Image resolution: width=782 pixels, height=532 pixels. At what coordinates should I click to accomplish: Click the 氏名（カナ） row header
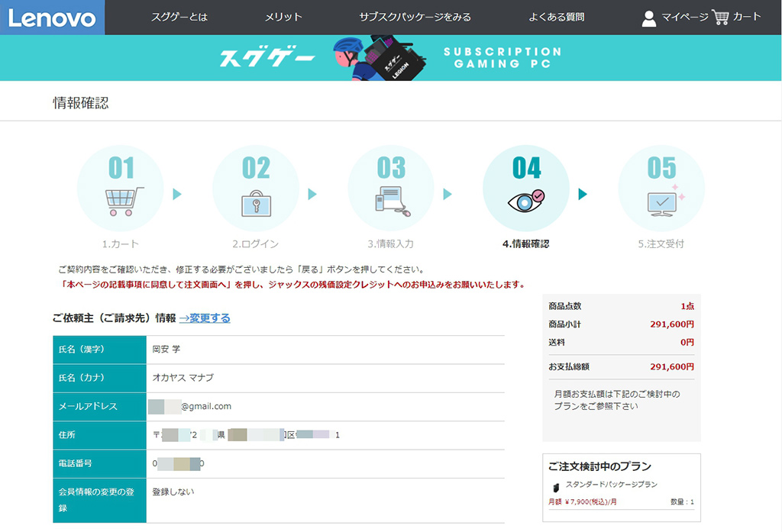click(x=100, y=378)
